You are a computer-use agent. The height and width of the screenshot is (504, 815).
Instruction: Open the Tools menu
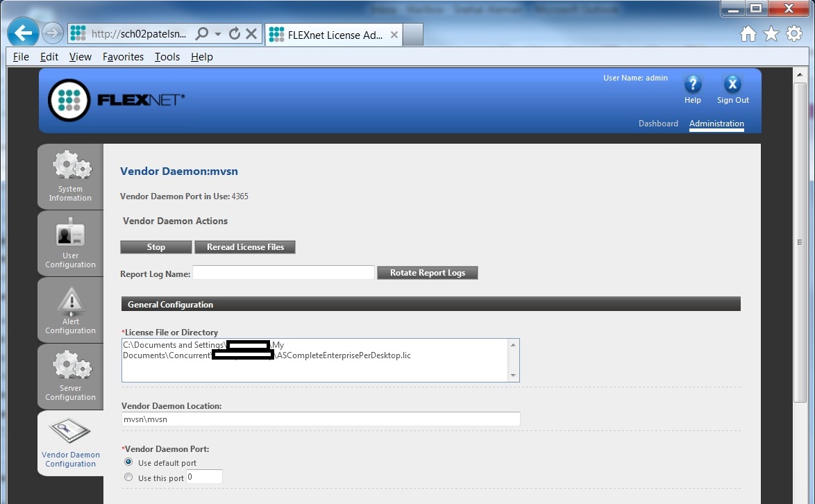point(167,57)
